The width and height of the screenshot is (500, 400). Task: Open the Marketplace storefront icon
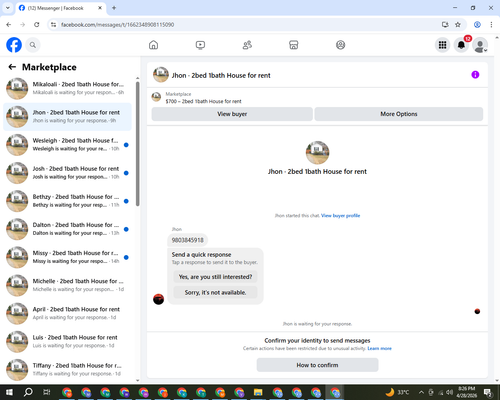click(x=294, y=45)
